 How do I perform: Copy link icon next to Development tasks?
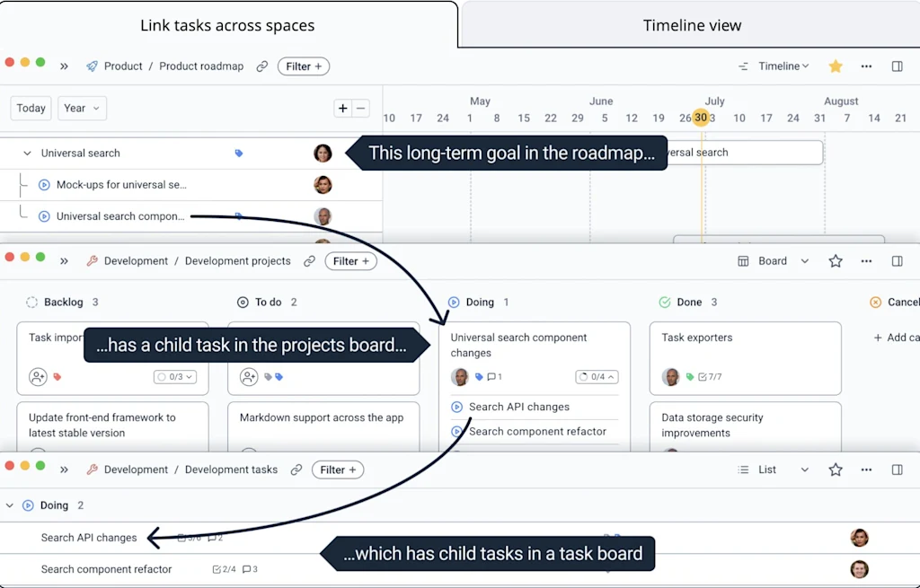click(x=296, y=470)
